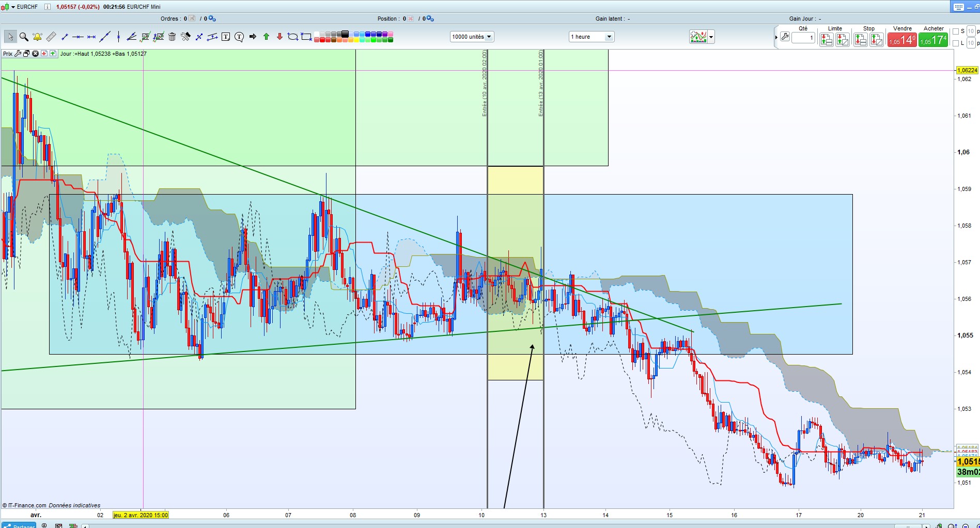Tick the L limit checkbox
The image size is (980, 528).
tap(956, 43)
